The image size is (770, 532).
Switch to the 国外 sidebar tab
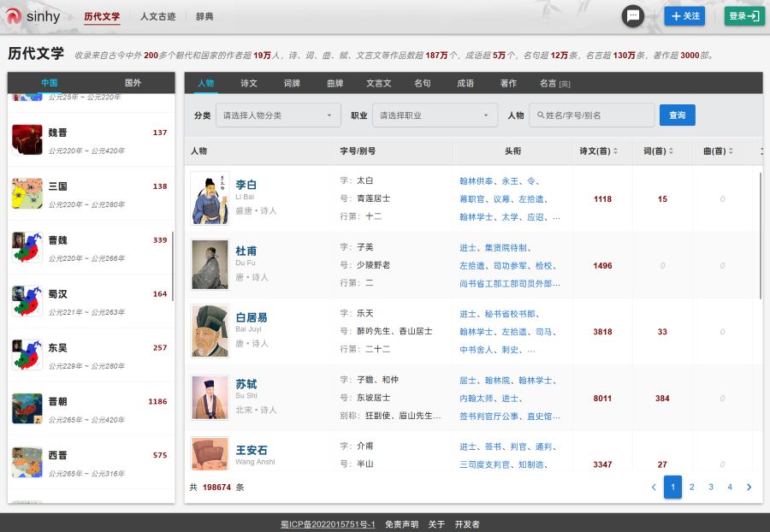[x=134, y=83]
